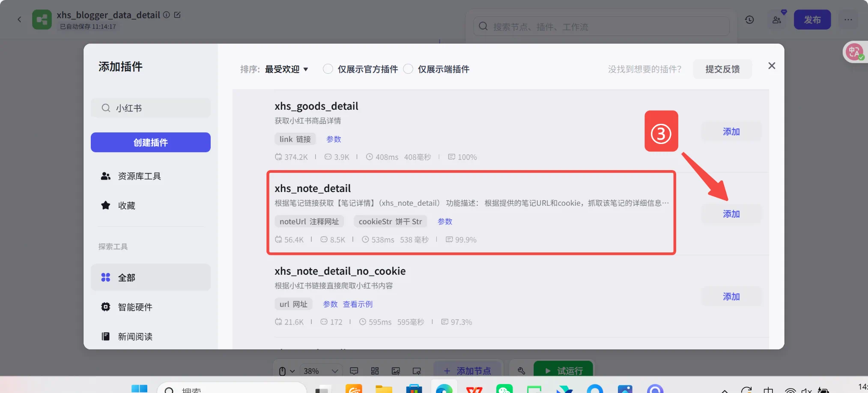
Task: Click the 获取小红书商品详情 description
Action: tap(308, 121)
